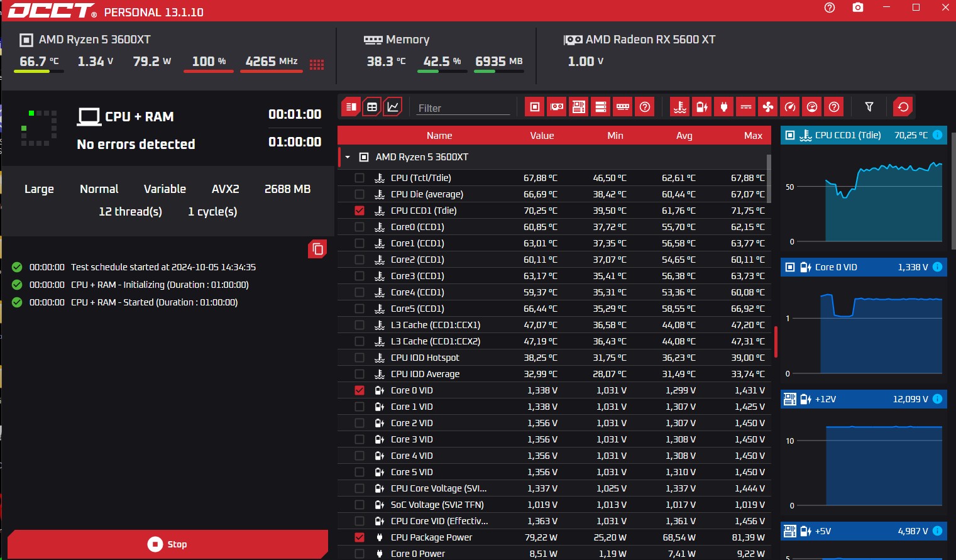Click the 2688 MB test memory setting
The height and width of the screenshot is (560, 956).
287,189
